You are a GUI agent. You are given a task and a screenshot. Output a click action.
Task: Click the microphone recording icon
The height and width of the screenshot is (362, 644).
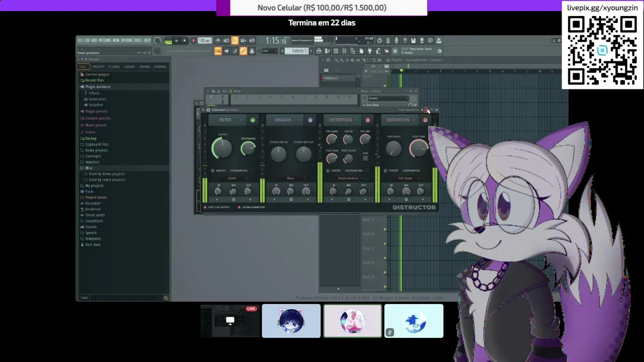tap(396, 40)
